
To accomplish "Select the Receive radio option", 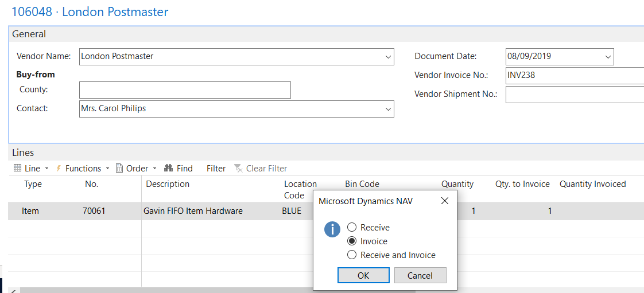I will click(352, 228).
